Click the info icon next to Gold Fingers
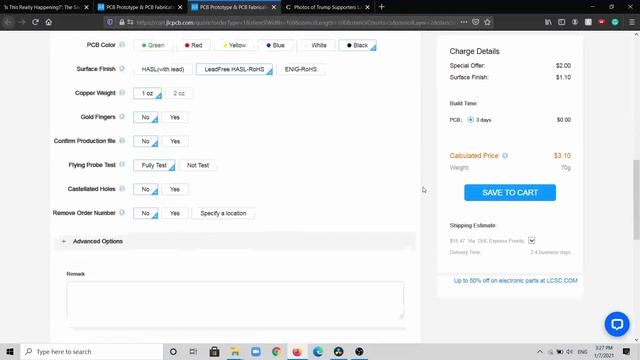The width and height of the screenshot is (640, 360). [x=122, y=117]
